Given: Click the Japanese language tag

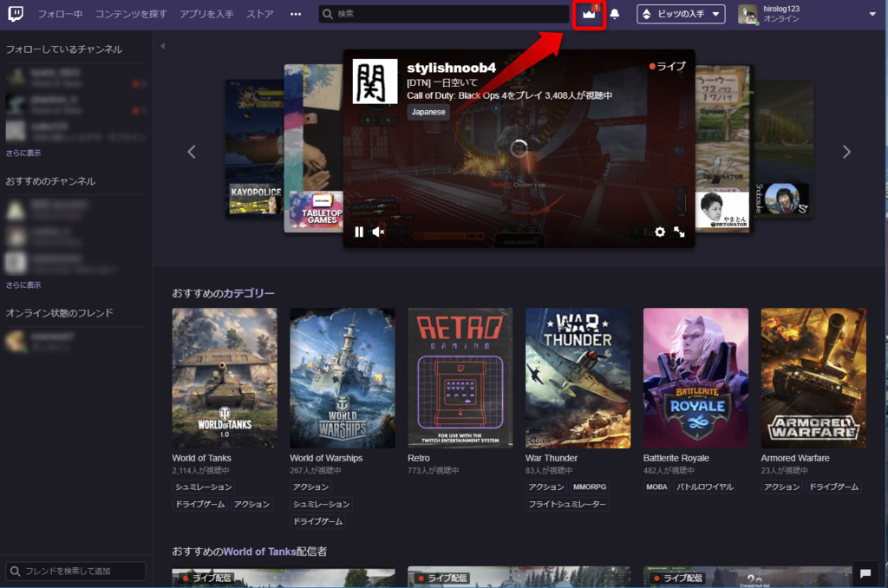Looking at the screenshot, I should (428, 112).
